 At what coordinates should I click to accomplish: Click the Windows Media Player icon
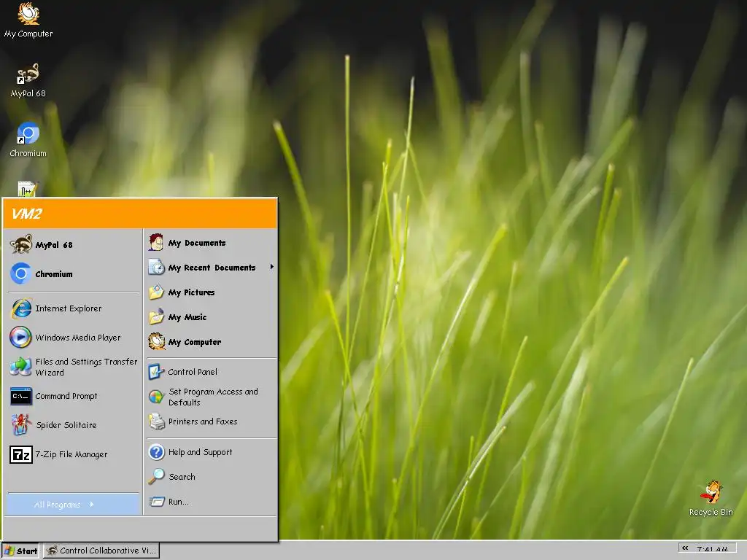coord(21,337)
